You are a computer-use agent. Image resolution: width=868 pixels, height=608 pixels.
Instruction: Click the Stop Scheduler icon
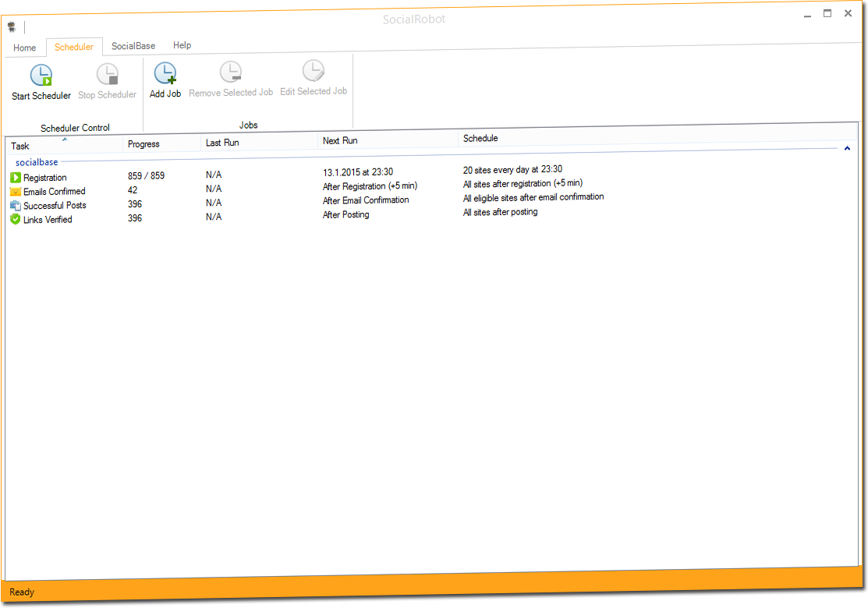pyautogui.click(x=108, y=74)
